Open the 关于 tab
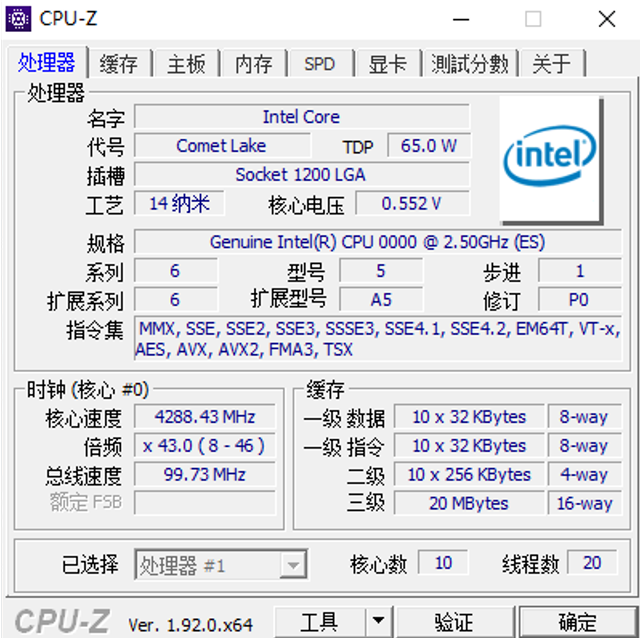This screenshot has height=639, width=640. click(551, 64)
